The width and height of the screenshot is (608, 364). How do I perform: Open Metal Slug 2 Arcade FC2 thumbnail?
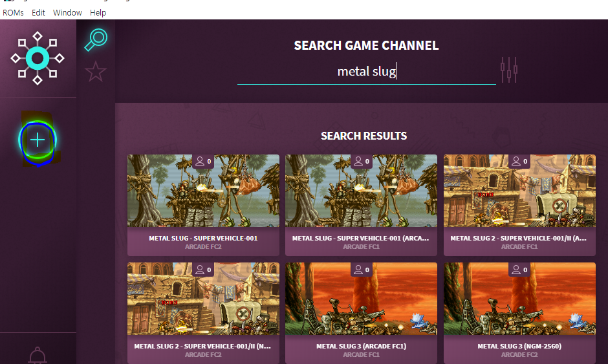(x=203, y=299)
